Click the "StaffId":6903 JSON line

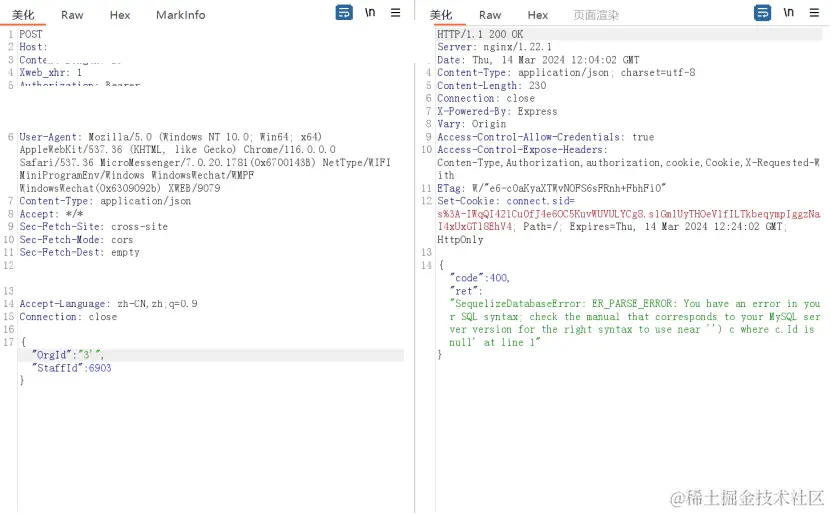coord(72,368)
